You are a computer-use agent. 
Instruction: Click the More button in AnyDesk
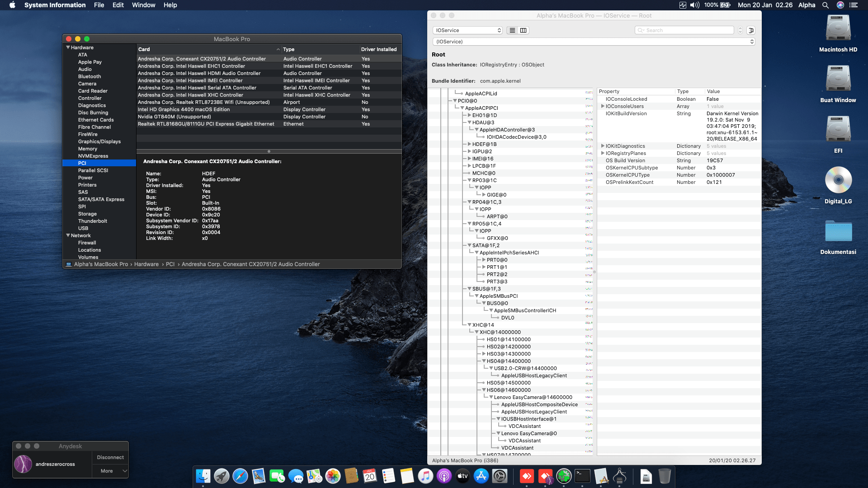tap(108, 471)
